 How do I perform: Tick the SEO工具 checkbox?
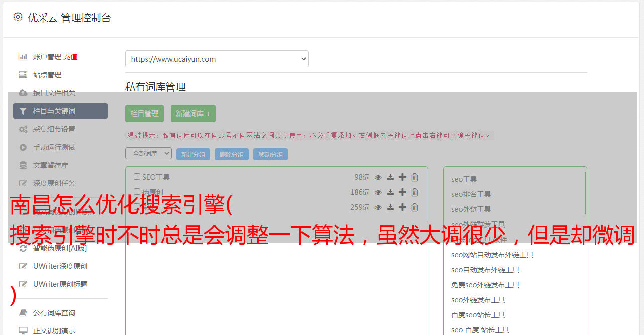(x=137, y=177)
